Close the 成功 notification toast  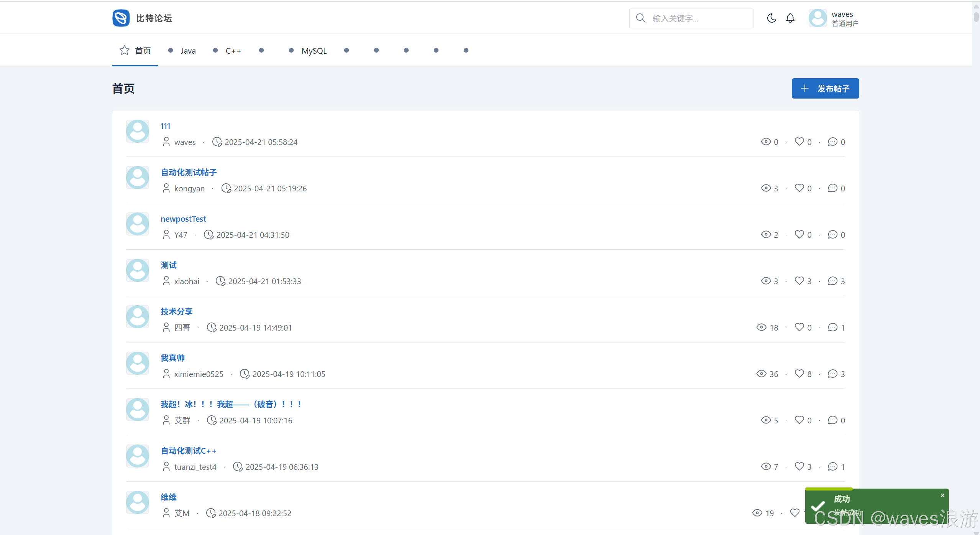[942, 495]
